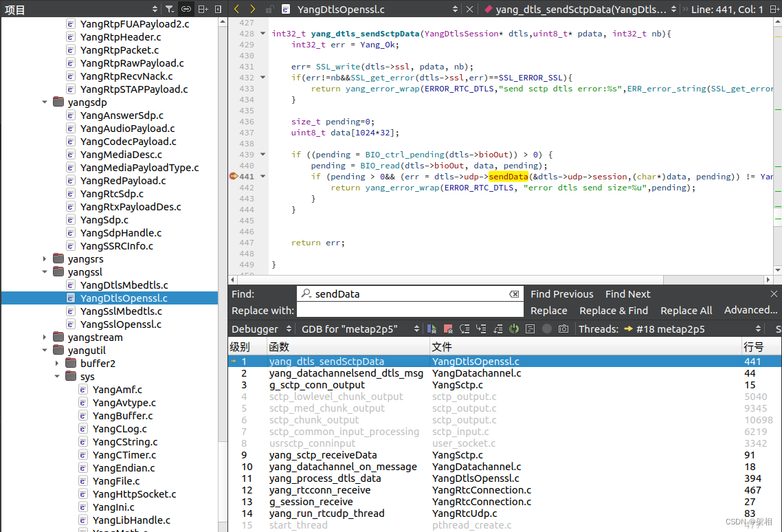The height and width of the screenshot is (532, 782).
Task: Click the green Restart debug session icon
Action: 513,329
